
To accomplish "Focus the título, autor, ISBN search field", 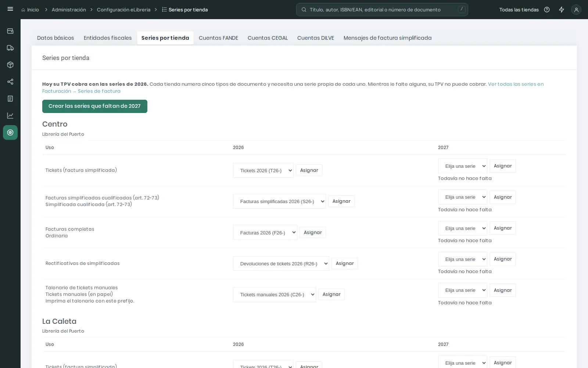I will click(382, 10).
